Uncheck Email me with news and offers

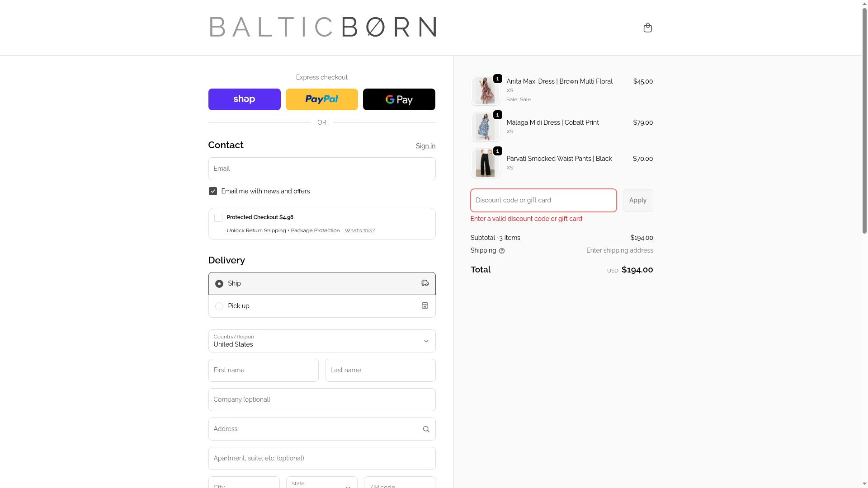pyautogui.click(x=213, y=192)
